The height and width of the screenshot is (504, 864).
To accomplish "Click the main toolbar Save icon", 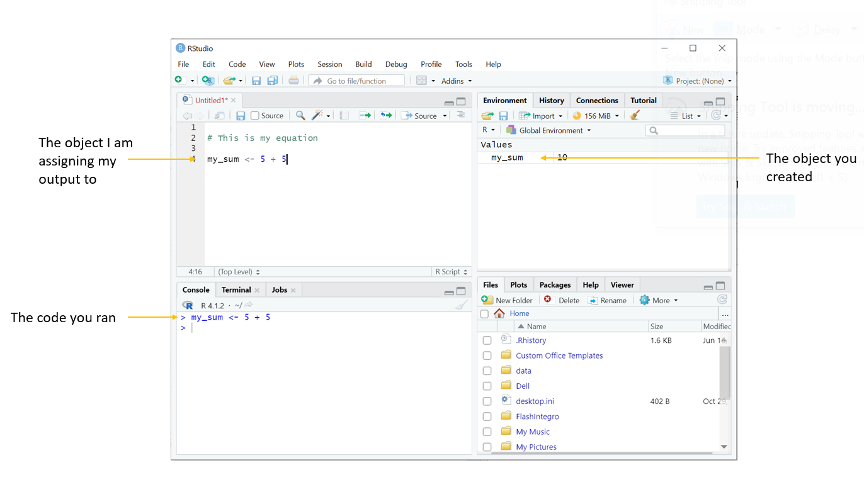I will coord(256,81).
